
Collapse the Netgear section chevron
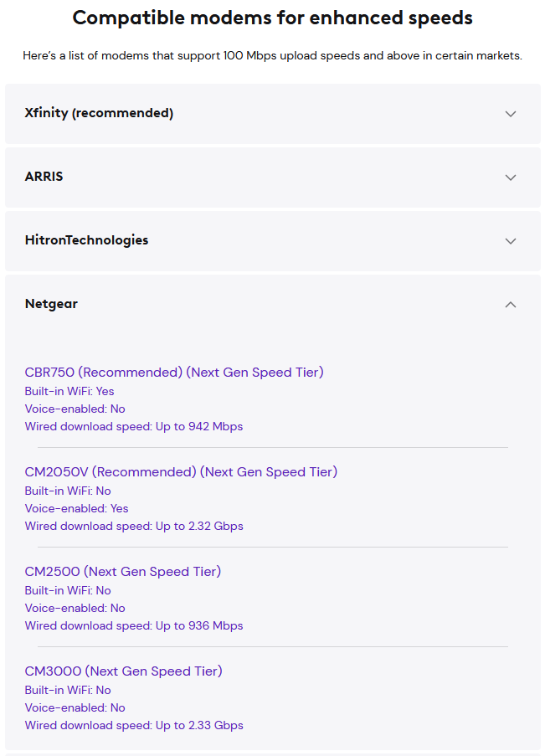click(x=511, y=304)
